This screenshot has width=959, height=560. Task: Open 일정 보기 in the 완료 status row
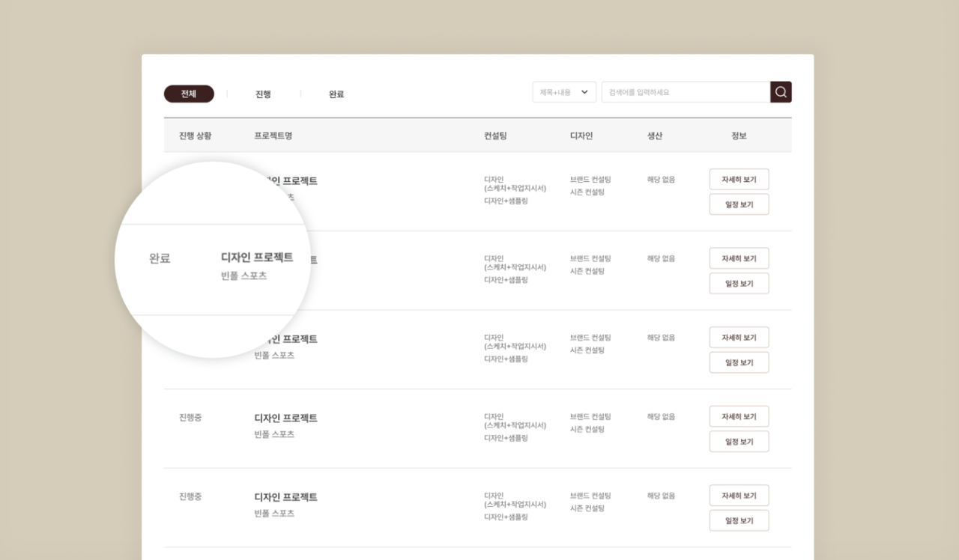[739, 284]
